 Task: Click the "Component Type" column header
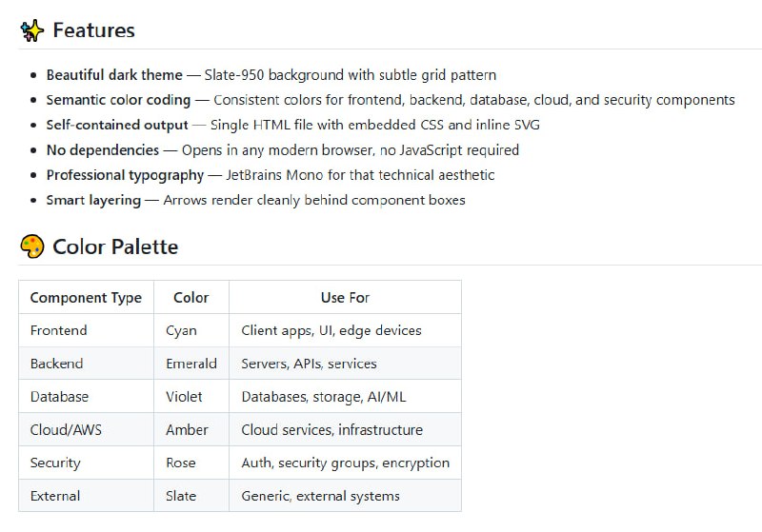click(x=86, y=298)
